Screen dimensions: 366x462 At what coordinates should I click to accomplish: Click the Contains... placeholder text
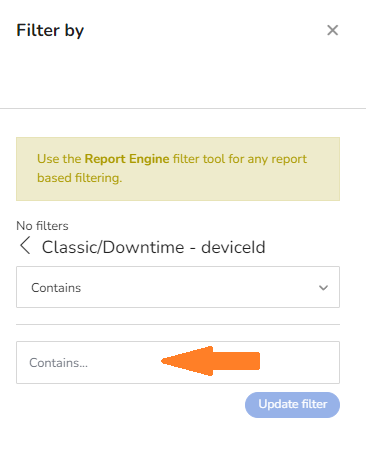(58, 363)
